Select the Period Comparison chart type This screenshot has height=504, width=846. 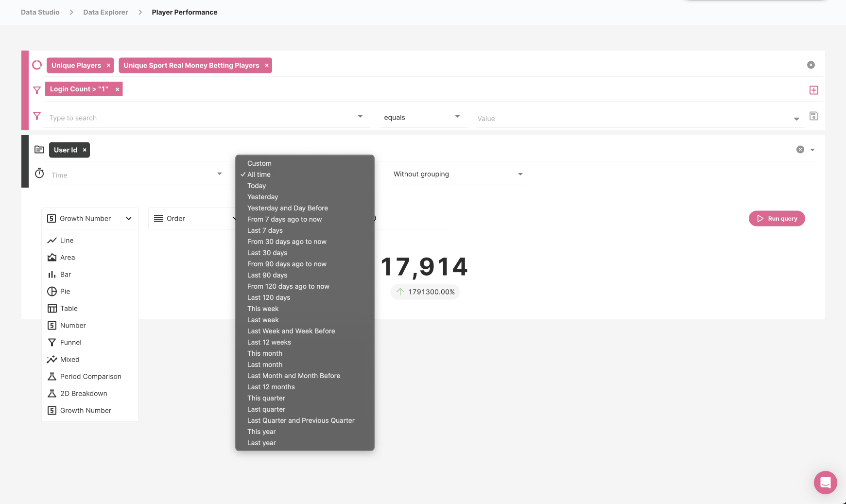point(90,376)
